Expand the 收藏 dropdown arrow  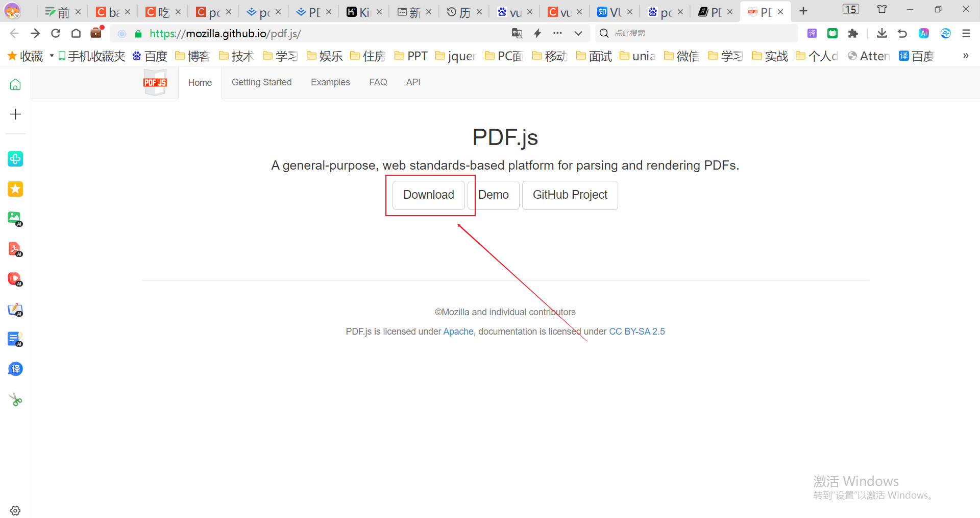pos(52,56)
